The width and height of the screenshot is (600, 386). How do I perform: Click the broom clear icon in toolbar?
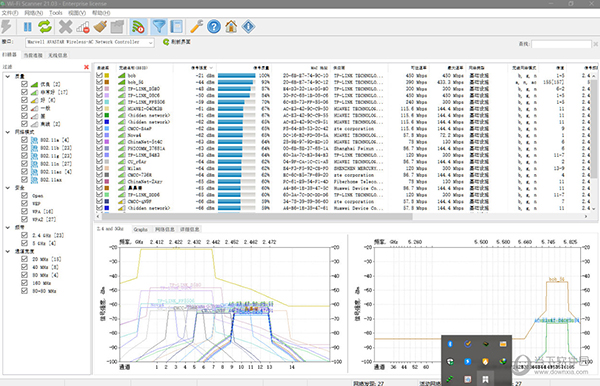click(x=100, y=27)
